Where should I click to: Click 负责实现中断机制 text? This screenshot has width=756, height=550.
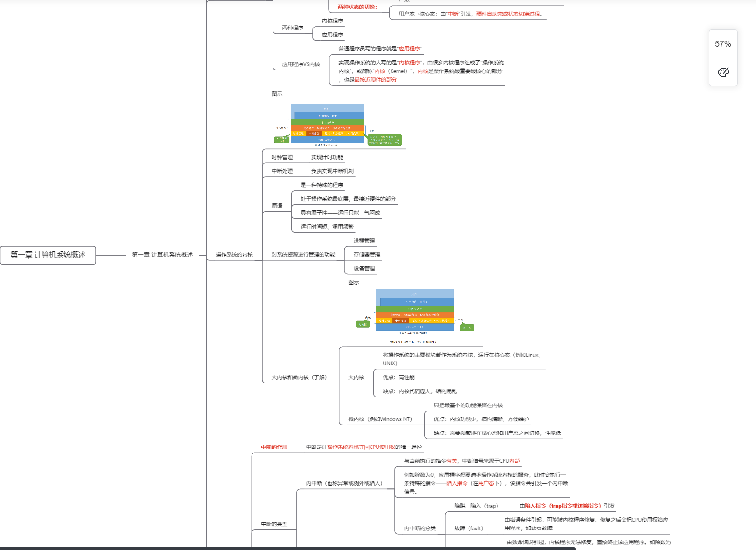click(x=332, y=171)
